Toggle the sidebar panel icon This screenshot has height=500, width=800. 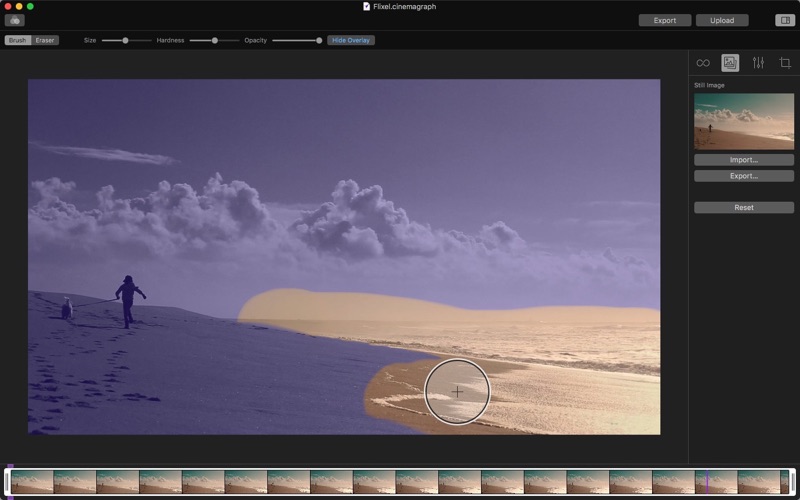pos(784,20)
